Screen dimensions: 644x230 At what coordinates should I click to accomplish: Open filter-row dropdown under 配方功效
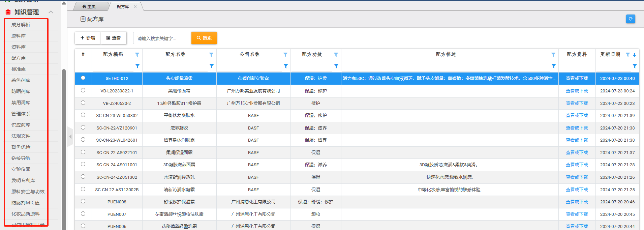click(336, 66)
